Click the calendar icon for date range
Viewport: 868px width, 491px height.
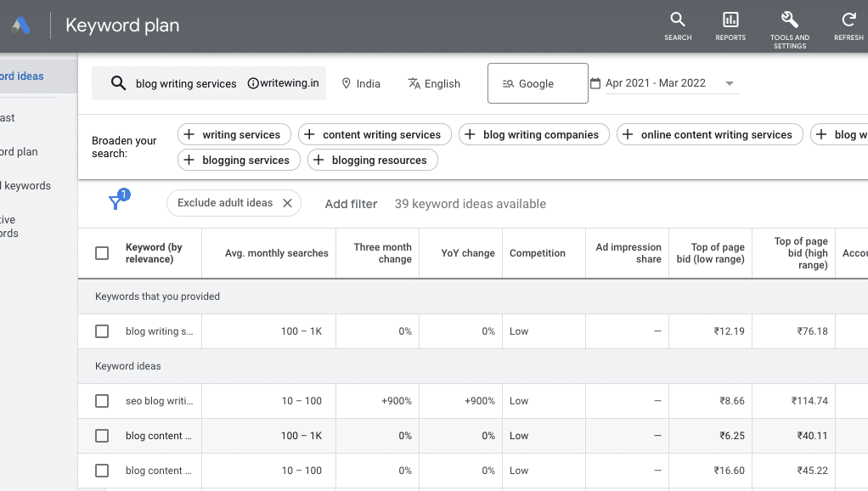click(595, 83)
